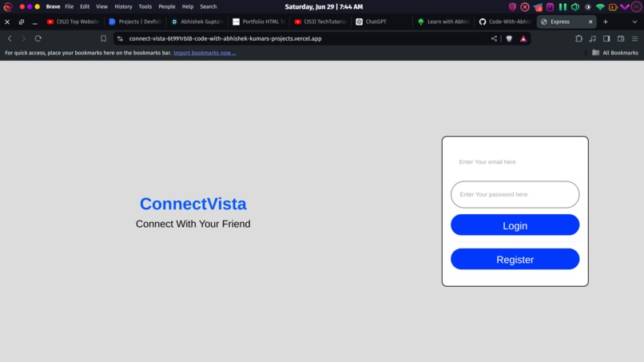This screenshot has width=644, height=362.
Task: Open the site information icon in address bar
Action: coord(120,38)
